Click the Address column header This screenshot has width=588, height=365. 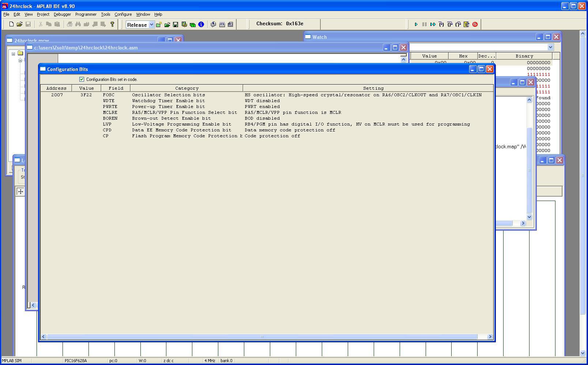[x=56, y=88]
